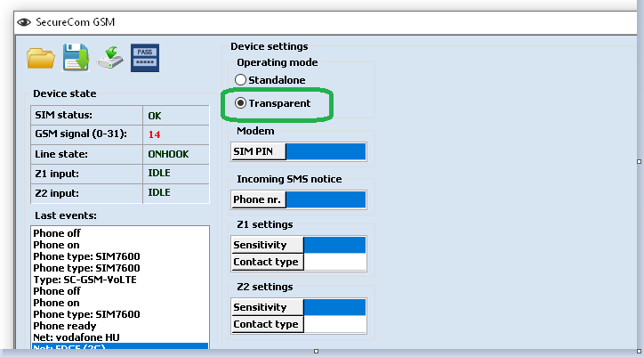Click the Z2 settings Sensitivity field
Viewport: 644px width, 357px height.
[x=334, y=307]
